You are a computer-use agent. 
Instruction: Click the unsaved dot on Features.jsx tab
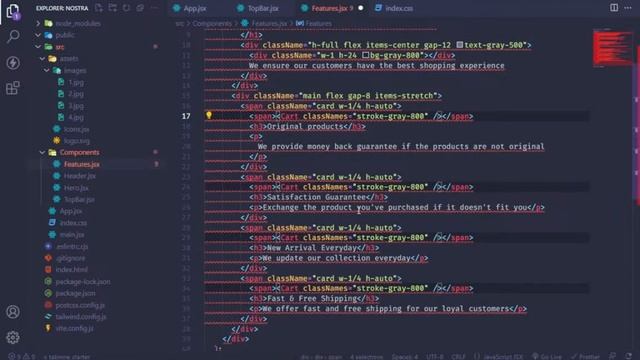[361, 8]
